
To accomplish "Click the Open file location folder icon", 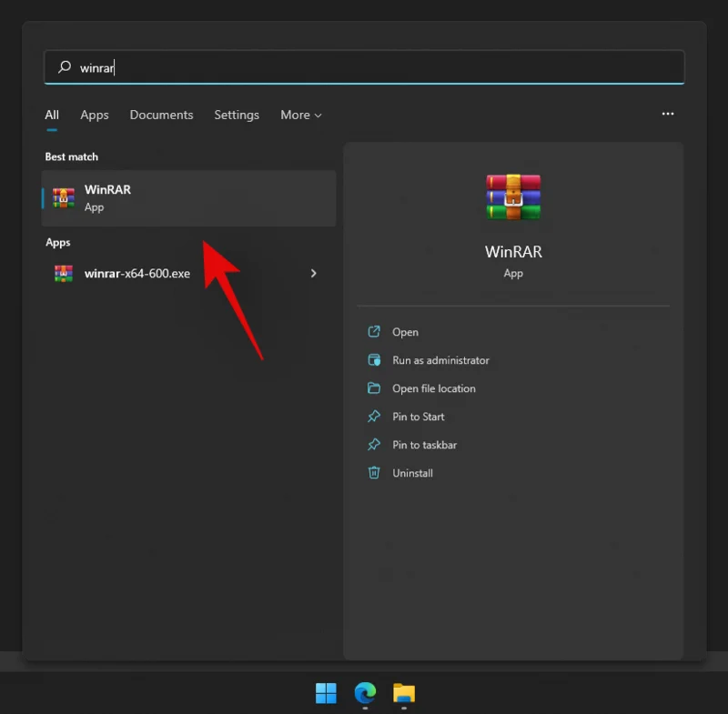I will [375, 388].
